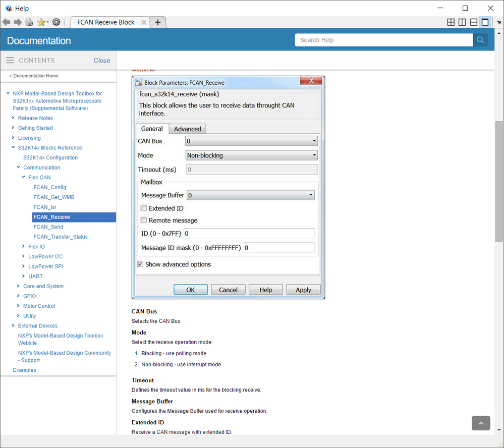The height and width of the screenshot is (448, 504).
Task: Open the CAN Bus dropdown
Action: [x=251, y=141]
